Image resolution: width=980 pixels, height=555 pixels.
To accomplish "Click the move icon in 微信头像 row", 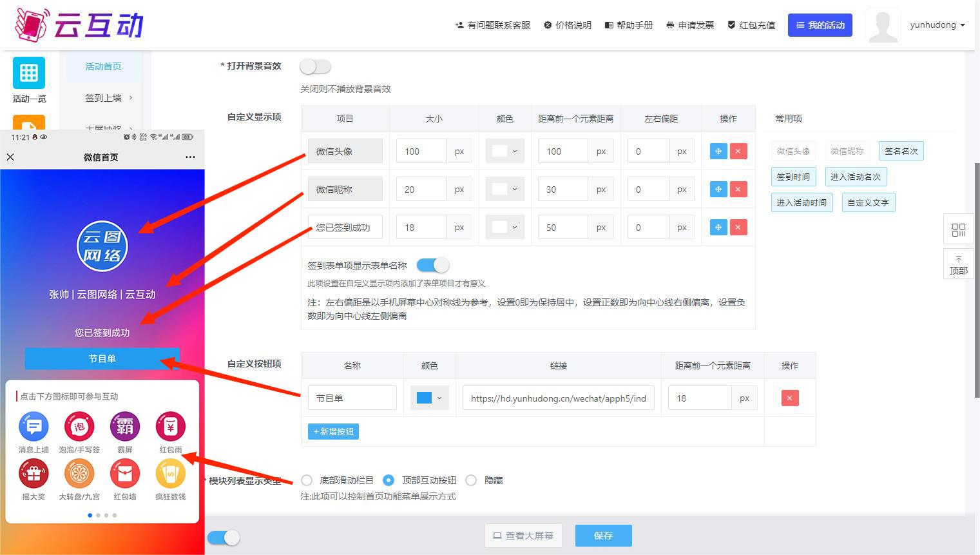I will (x=718, y=151).
